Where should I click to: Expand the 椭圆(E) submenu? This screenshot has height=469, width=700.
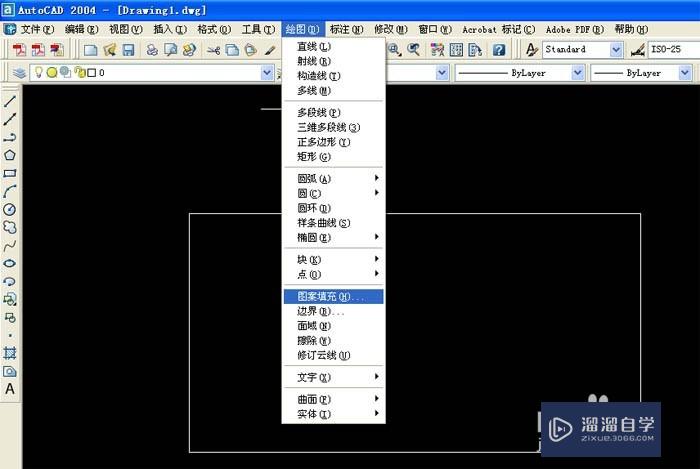click(333, 237)
